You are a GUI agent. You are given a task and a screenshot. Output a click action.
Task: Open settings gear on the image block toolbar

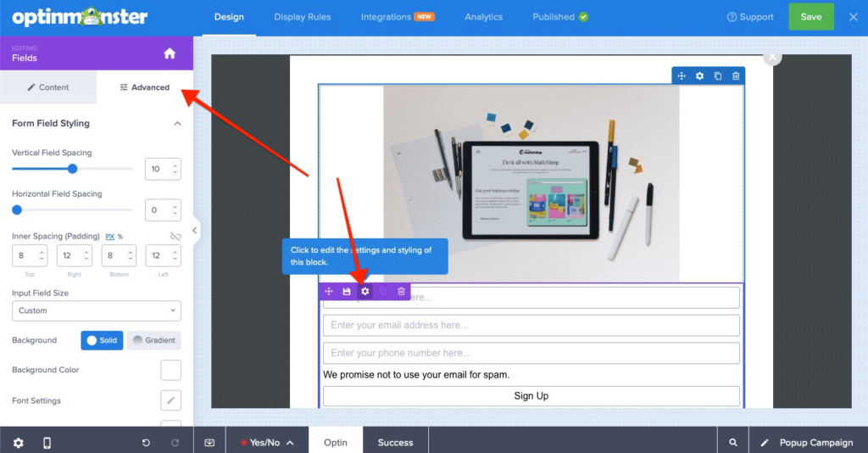coord(699,75)
